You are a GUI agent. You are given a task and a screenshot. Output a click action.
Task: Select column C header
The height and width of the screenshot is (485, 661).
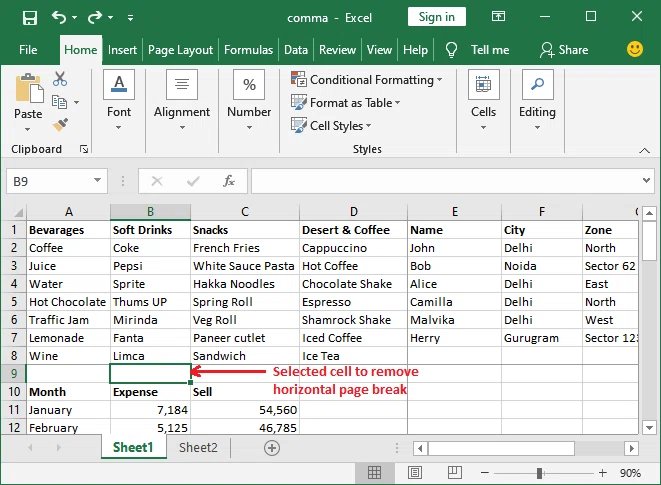[x=245, y=212]
